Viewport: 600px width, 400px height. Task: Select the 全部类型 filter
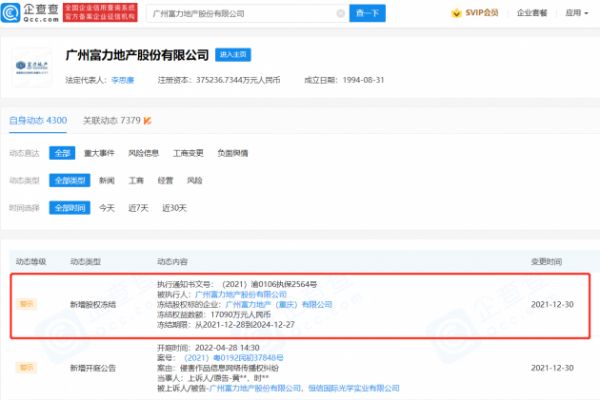click(70, 180)
